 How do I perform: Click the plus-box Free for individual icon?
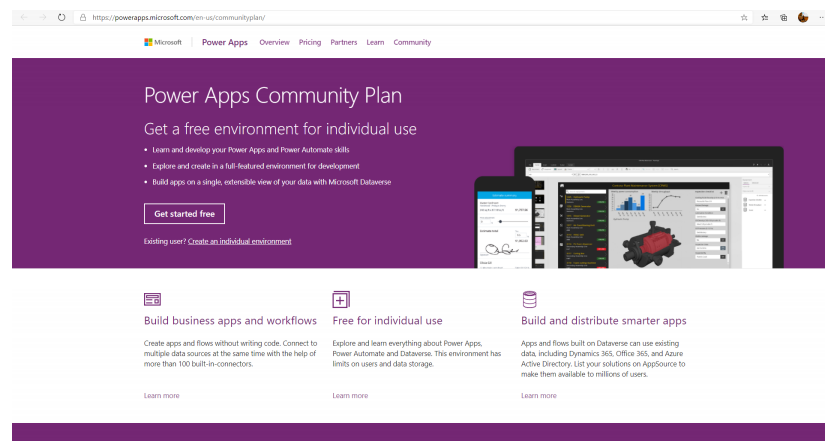341,299
